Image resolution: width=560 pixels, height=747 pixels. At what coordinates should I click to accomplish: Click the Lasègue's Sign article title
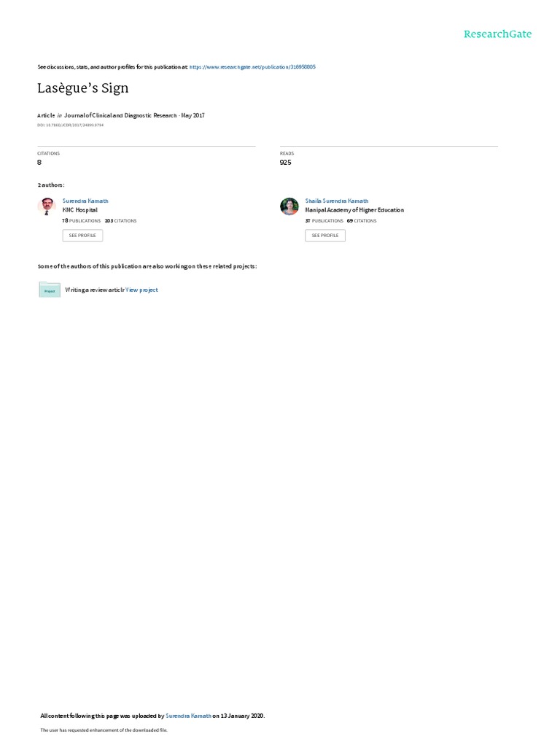pyautogui.click(x=83, y=88)
